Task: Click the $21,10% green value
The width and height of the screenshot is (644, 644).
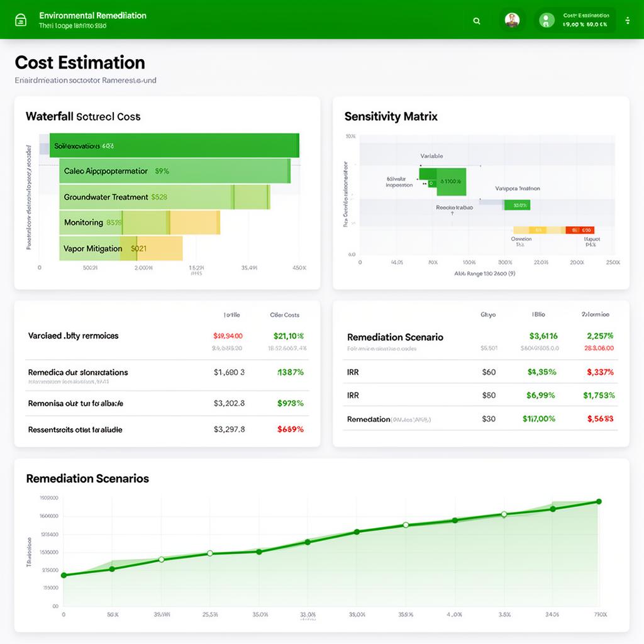Action: pyautogui.click(x=288, y=336)
